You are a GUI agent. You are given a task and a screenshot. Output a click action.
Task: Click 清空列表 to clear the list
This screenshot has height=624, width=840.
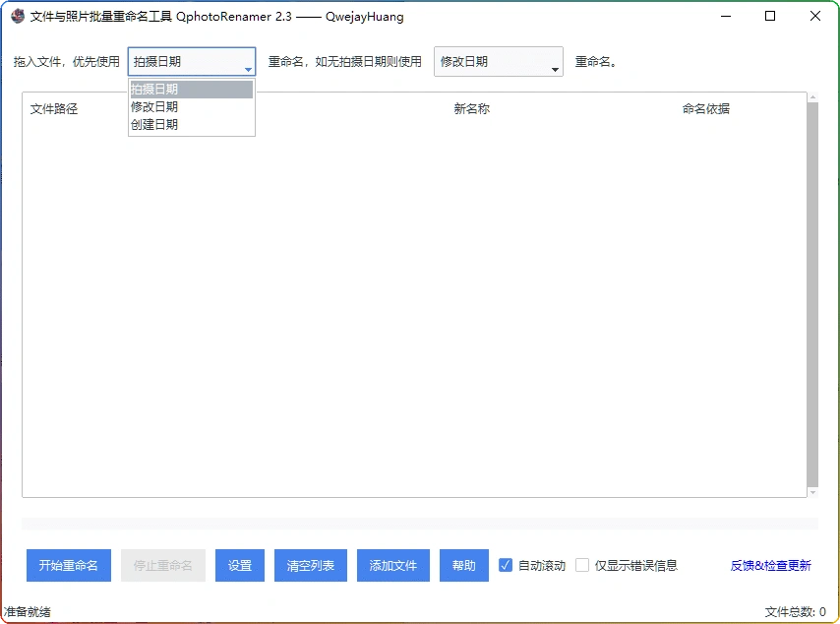coord(310,565)
